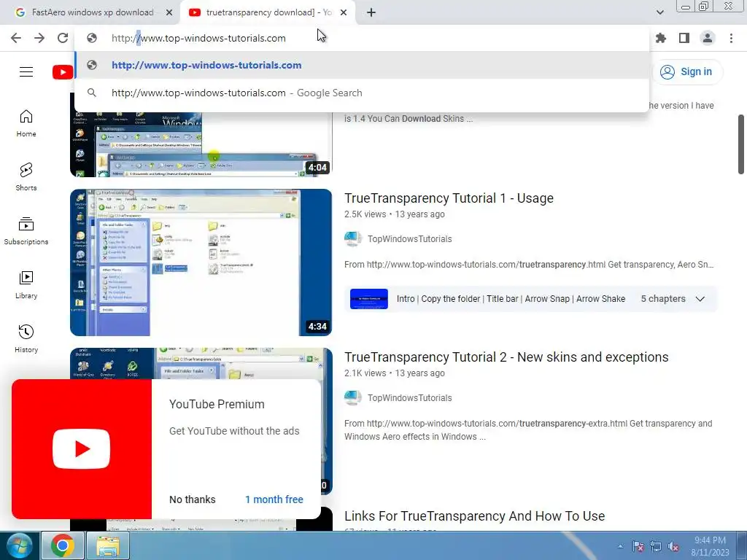Click the Tutorial 2 description about truetransparency-extra.html

528,430
